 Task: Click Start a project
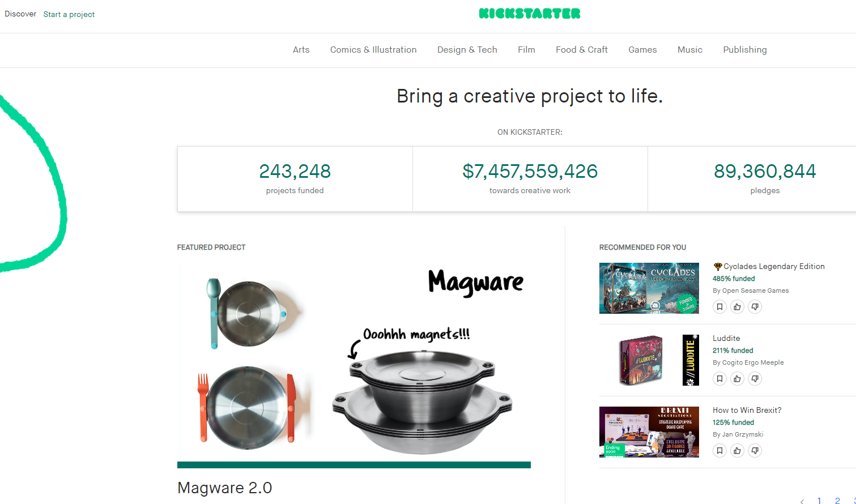[x=69, y=14]
